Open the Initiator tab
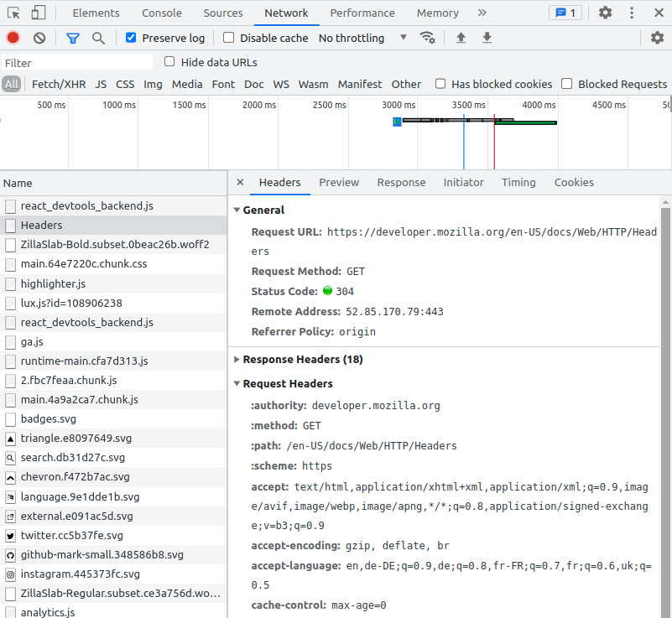Viewport: 672px width, 618px height. click(464, 183)
